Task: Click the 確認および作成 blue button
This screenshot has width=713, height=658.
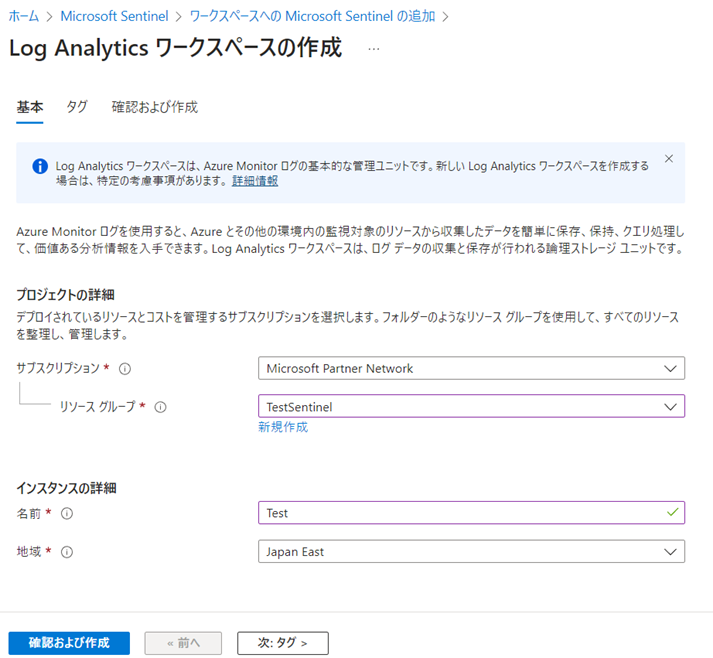Action: point(69,642)
